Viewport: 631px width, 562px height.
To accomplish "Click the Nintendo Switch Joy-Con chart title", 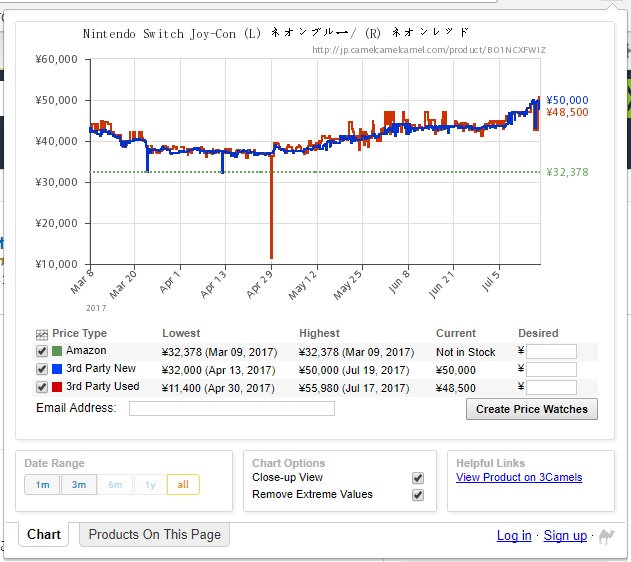I will tap(276, 33).
